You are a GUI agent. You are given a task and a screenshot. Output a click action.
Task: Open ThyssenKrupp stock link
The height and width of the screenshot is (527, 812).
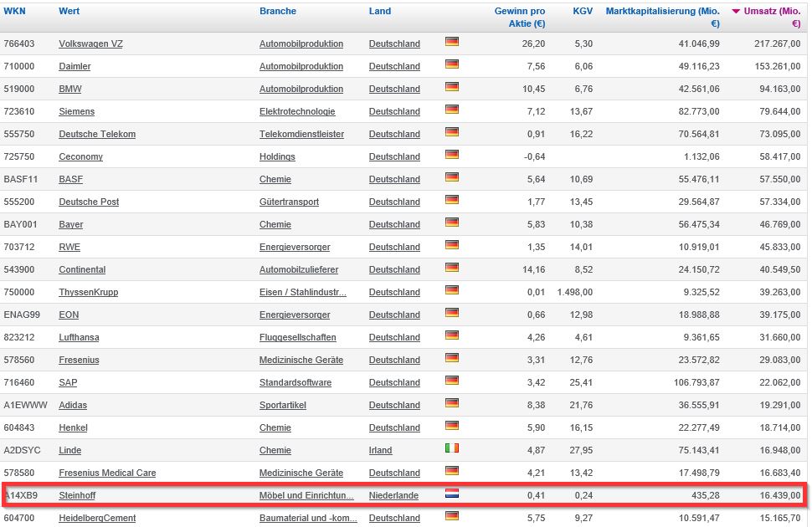click(x=88, y=293)
